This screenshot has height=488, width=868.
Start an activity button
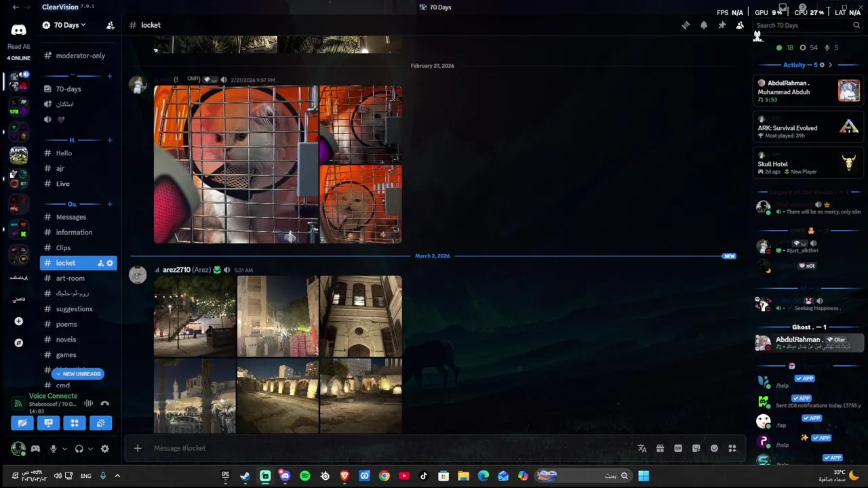[75, 423]
